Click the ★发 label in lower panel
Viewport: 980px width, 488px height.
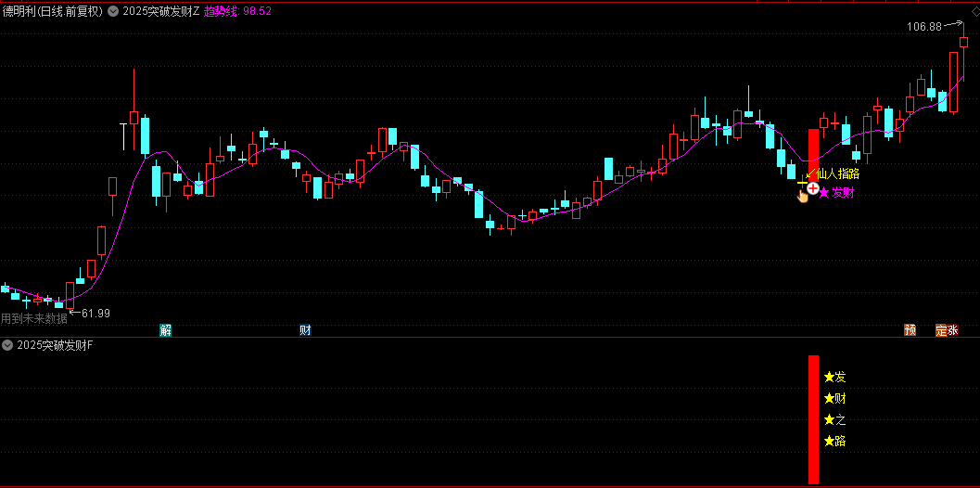[x=835, y=377]
